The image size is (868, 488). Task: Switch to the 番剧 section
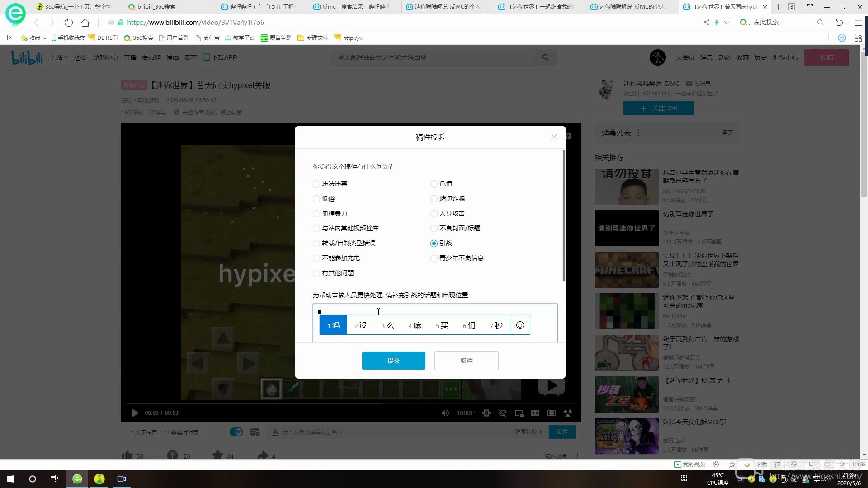81,57
